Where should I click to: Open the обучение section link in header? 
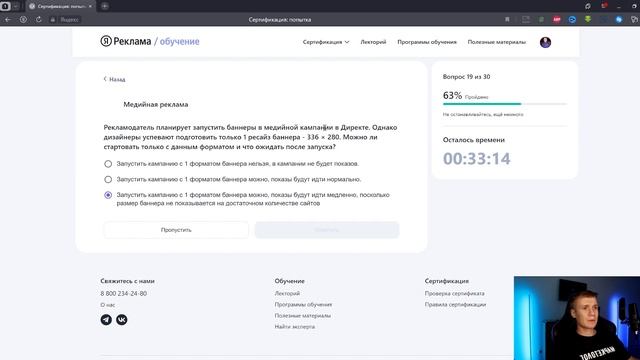pos(179,42)
